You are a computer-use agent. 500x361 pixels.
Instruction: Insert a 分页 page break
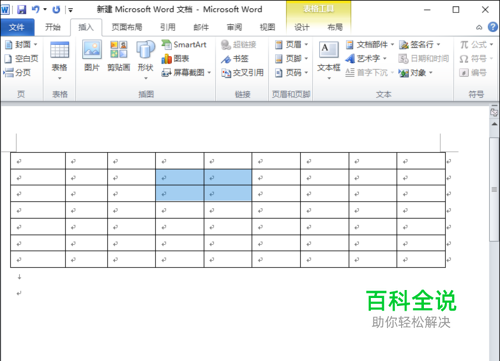pos(17,72)
